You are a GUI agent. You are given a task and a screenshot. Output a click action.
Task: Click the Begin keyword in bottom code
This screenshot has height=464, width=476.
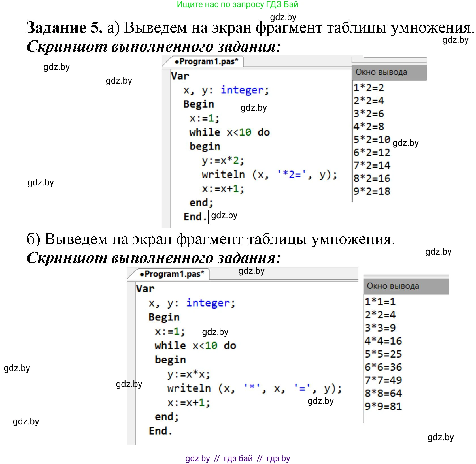164,317
